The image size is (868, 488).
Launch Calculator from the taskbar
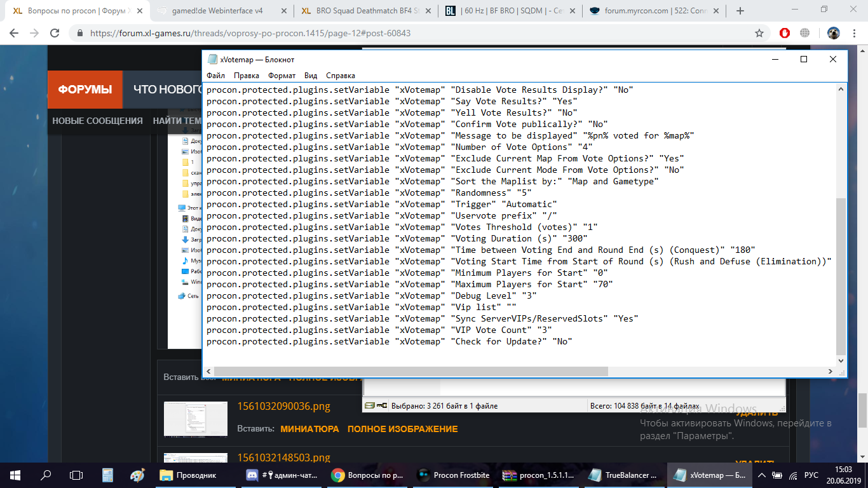[x=107, y=475]
